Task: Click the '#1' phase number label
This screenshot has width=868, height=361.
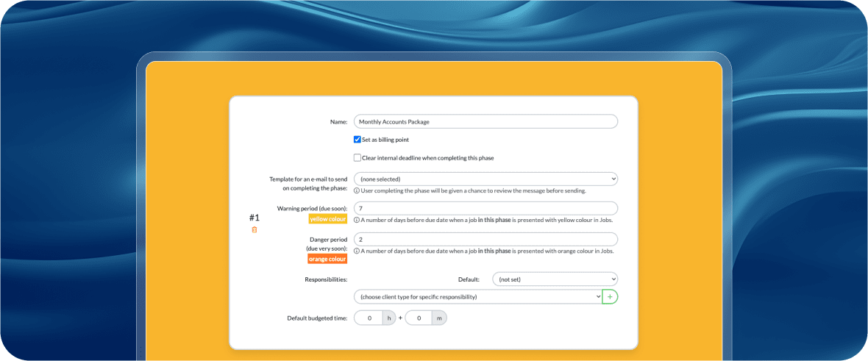Action: (x=255, y=218)
